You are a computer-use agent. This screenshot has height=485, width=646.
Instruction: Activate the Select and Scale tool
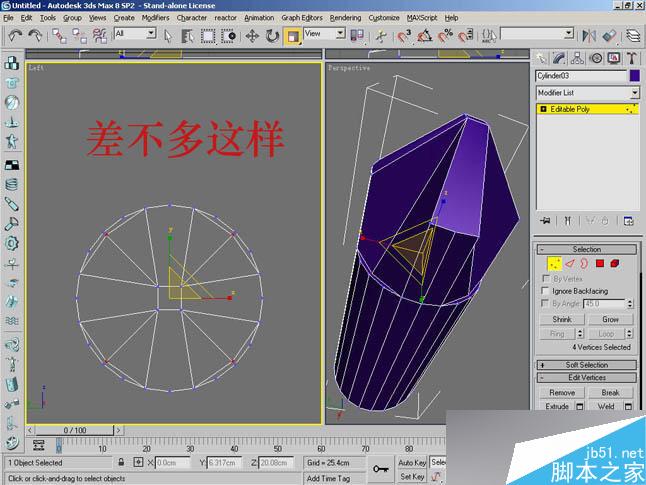(x=293, y=36)
